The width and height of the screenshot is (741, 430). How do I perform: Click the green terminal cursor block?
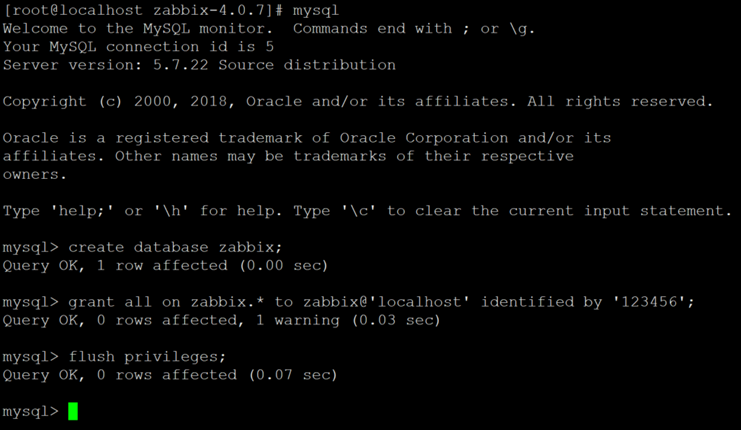tap(73, 411)
